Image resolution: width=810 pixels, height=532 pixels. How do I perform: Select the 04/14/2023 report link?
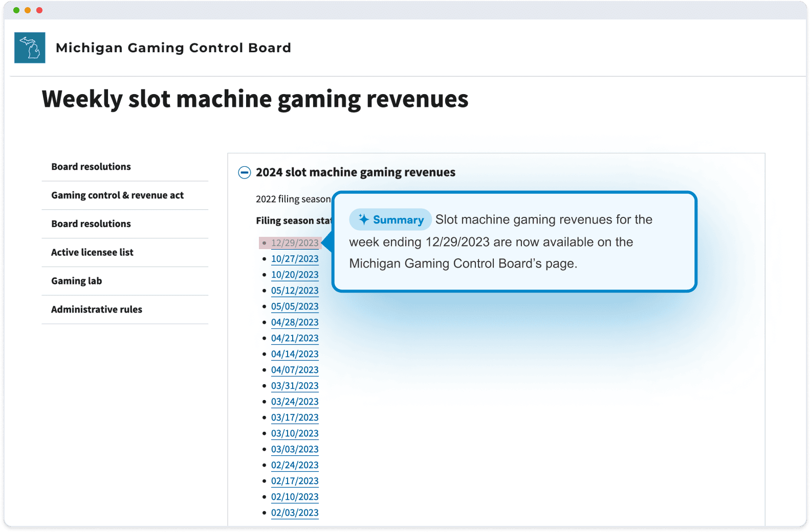(x=295, y=354)
